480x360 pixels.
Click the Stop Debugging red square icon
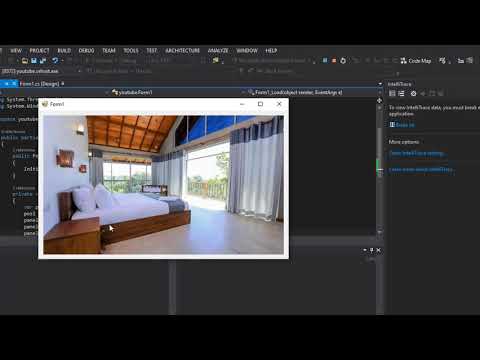click(x=334, y=61)
